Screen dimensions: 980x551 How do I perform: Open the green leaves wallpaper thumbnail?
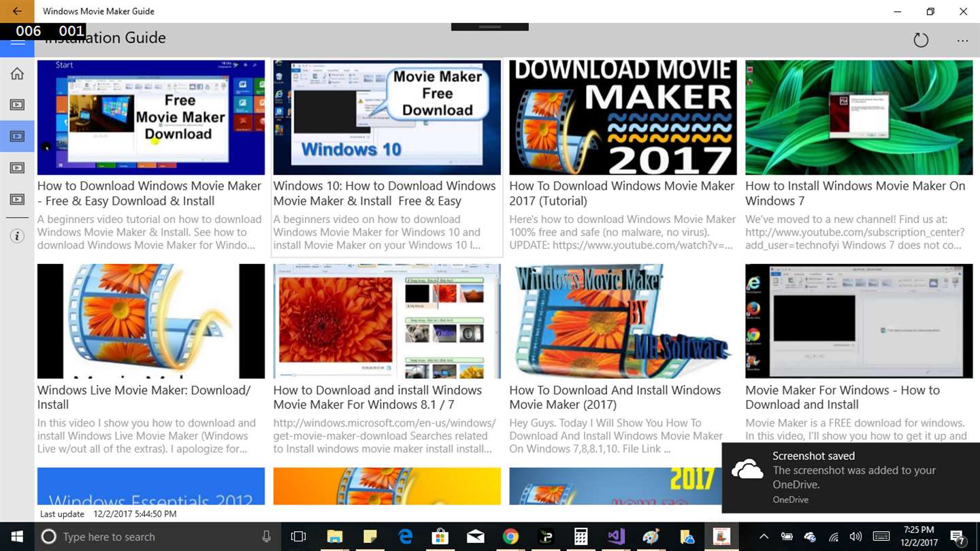point(859,118)
